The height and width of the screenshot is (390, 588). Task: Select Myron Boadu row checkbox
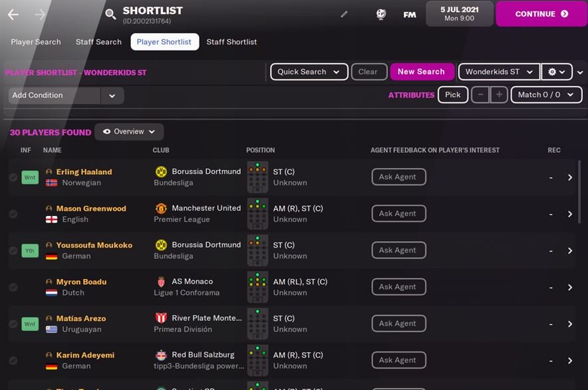13,287
